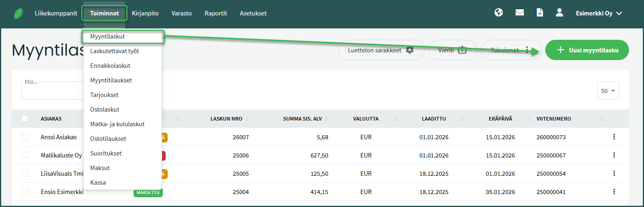644x207 pixels.
Task: Open the user profile icon
Action: pos(559,13)
